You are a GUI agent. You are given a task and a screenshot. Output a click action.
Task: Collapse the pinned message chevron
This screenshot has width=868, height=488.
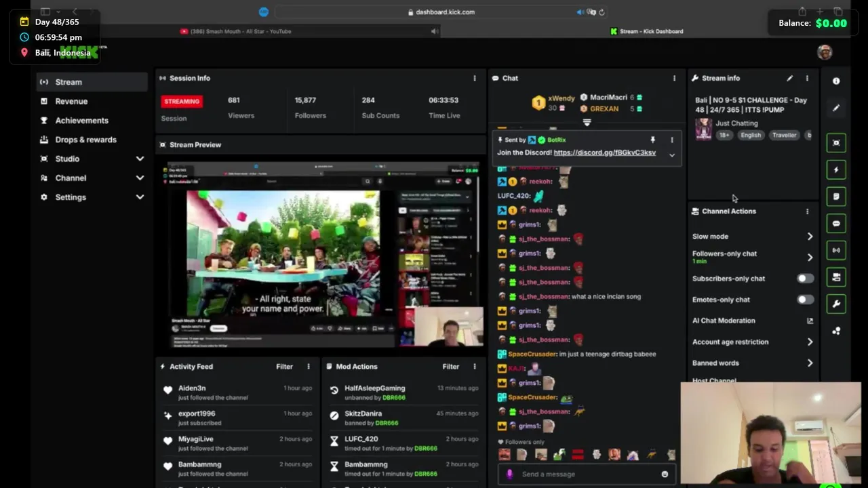pos(672,155)
